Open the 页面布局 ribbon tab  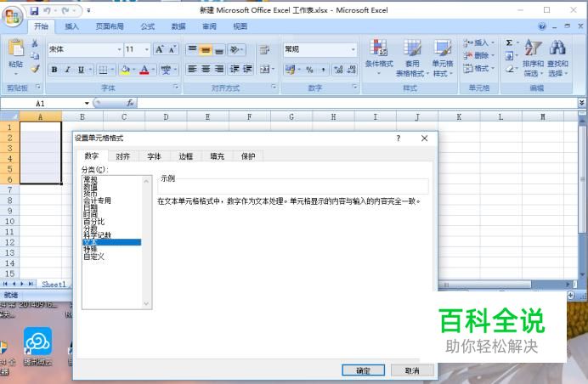pos(110,26)
